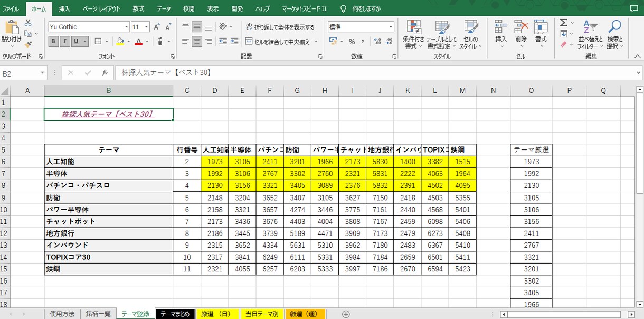Viewport: 644px width, 319px height.
Task: Toggle align right
Action: click(x=209, y=42)
